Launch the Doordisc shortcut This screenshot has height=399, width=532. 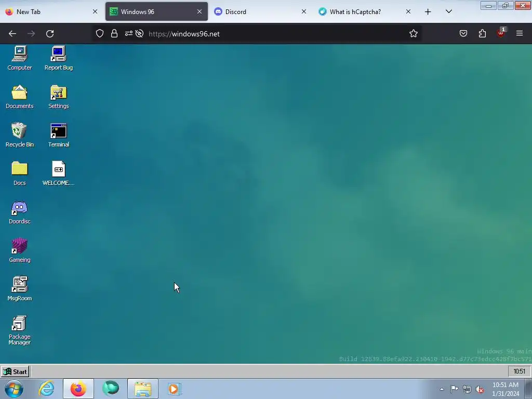pyautogui.click(x=19, y=212)
